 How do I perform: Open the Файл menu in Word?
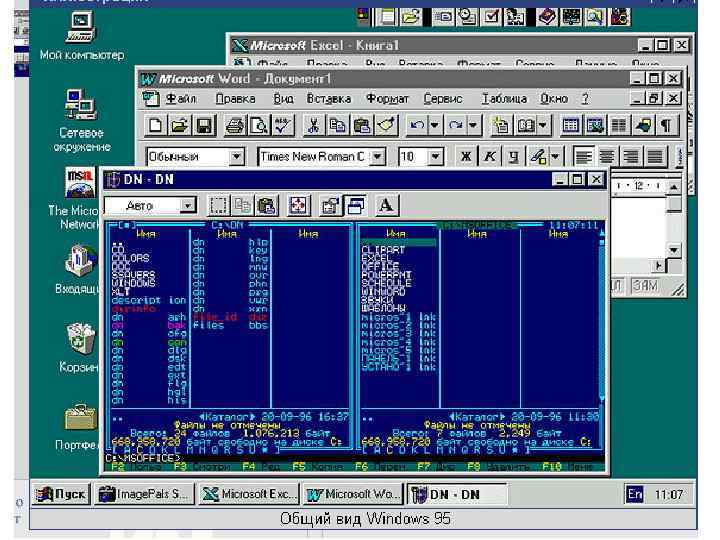(181, 99)
